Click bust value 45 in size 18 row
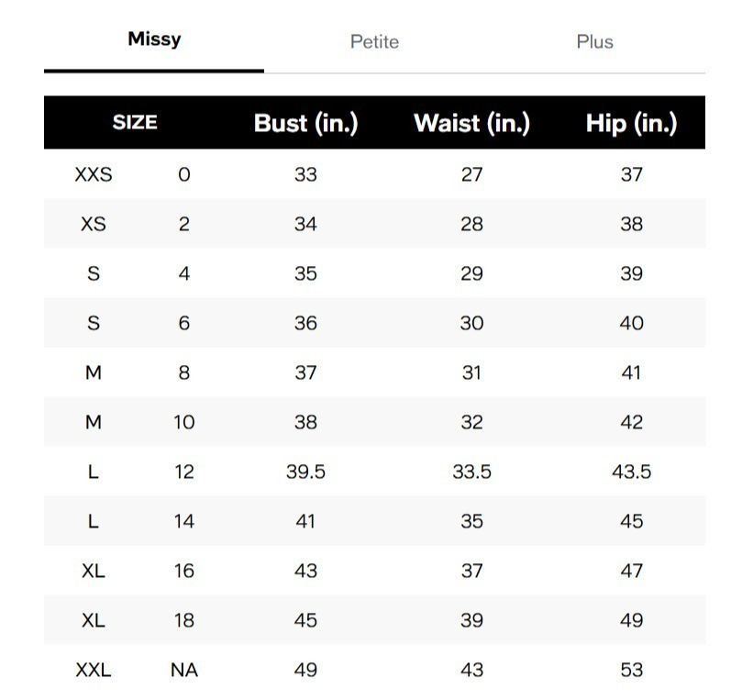The height and width of the screenshot is (700, 742). pos(305,620)
